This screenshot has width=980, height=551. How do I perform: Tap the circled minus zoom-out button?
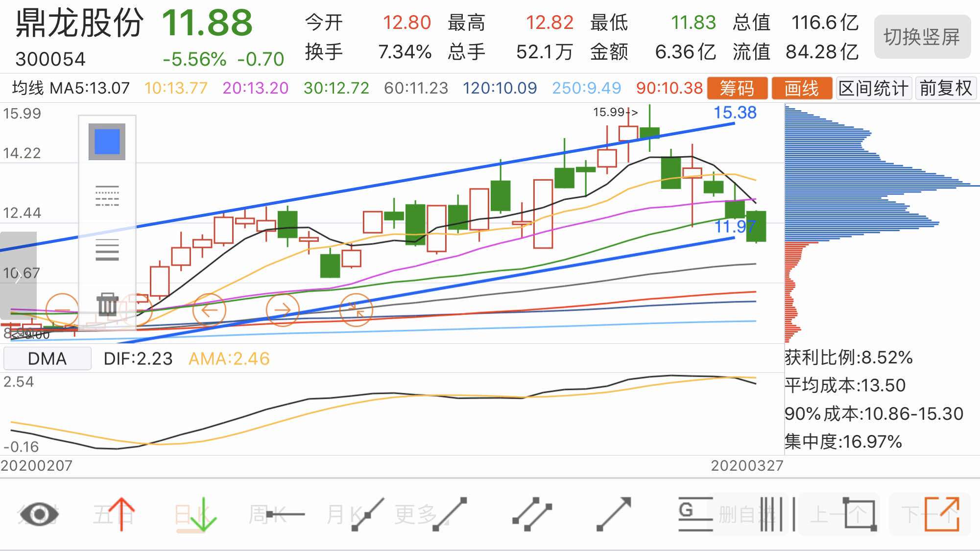(62, 310)
